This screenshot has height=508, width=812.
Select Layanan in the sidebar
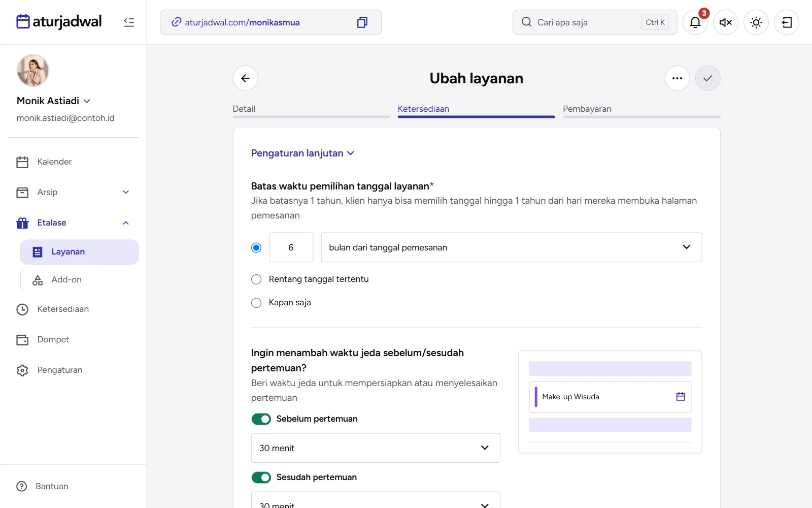click(80, 252)
